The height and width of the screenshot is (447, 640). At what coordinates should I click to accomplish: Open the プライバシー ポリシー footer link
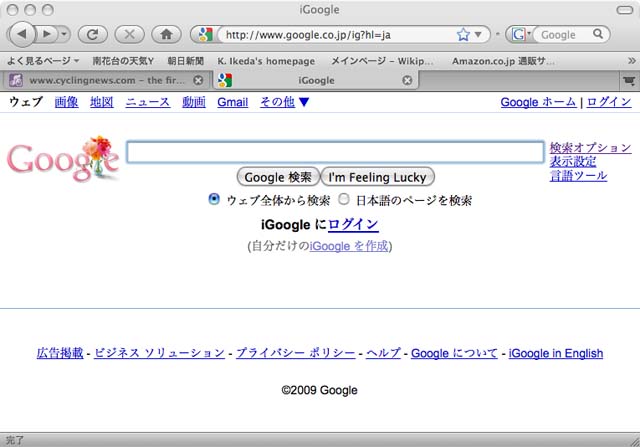[296, 353]
